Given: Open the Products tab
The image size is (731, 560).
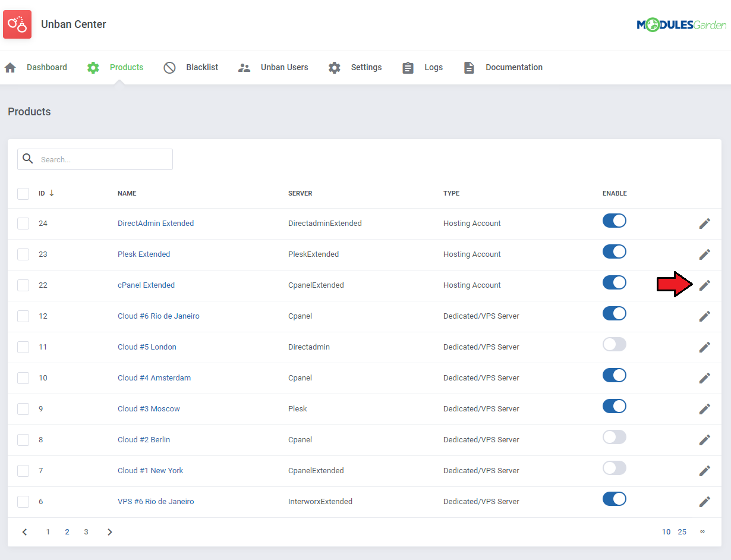Looking at the screenshot, I should (127, 68).
